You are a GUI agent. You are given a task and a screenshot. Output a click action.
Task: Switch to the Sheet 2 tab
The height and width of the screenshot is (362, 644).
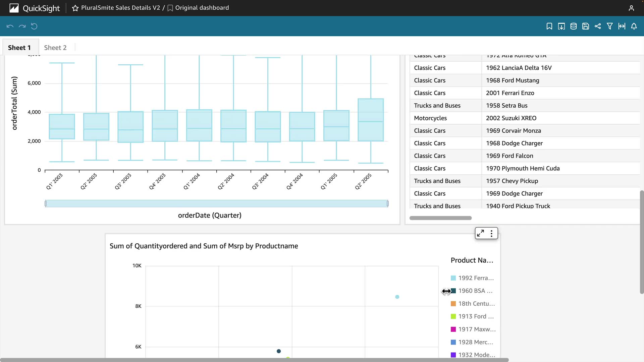click(55, 48)
